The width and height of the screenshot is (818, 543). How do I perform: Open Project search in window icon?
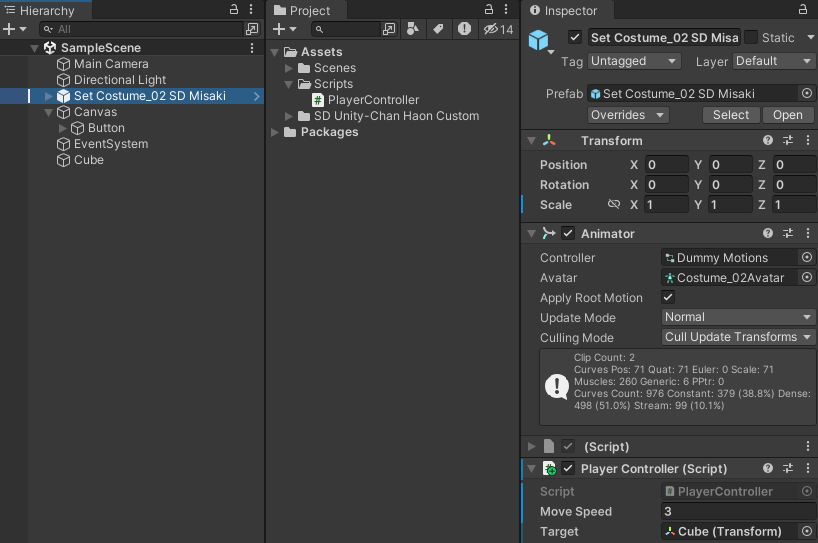(389, 29)
